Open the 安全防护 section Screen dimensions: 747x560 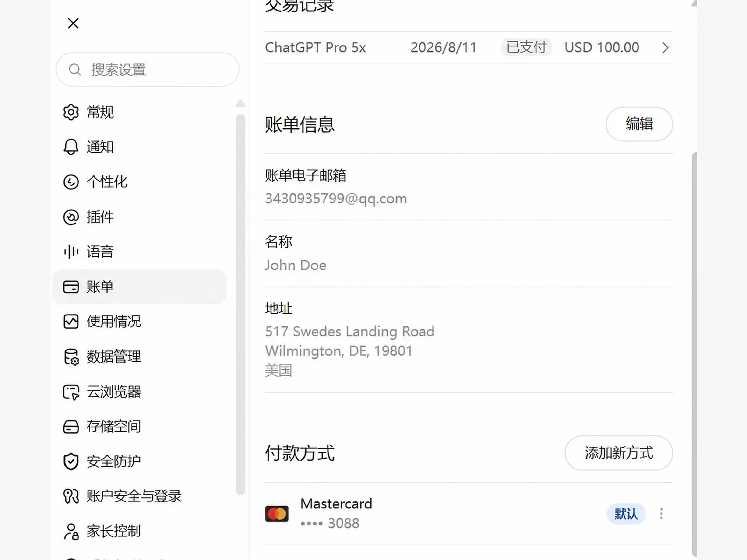pos(139,462)
